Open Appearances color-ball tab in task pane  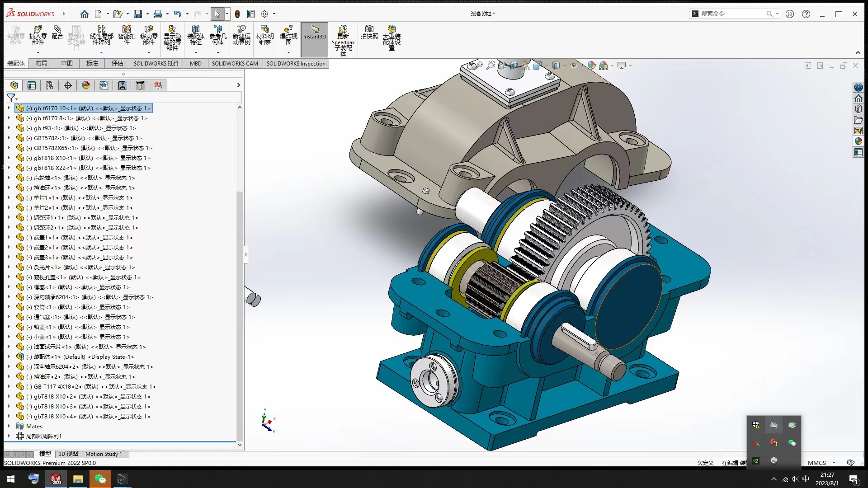[858, 141]
